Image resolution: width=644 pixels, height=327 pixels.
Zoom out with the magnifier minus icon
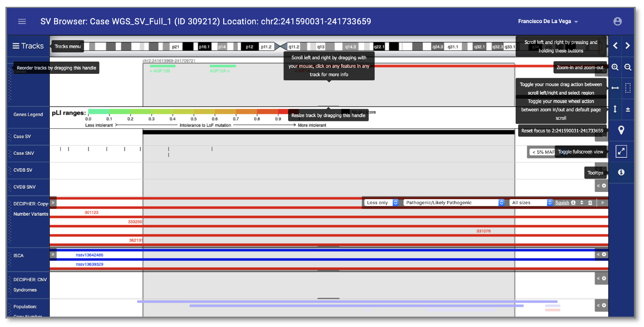pyautogui.click(x=628, y=67)
